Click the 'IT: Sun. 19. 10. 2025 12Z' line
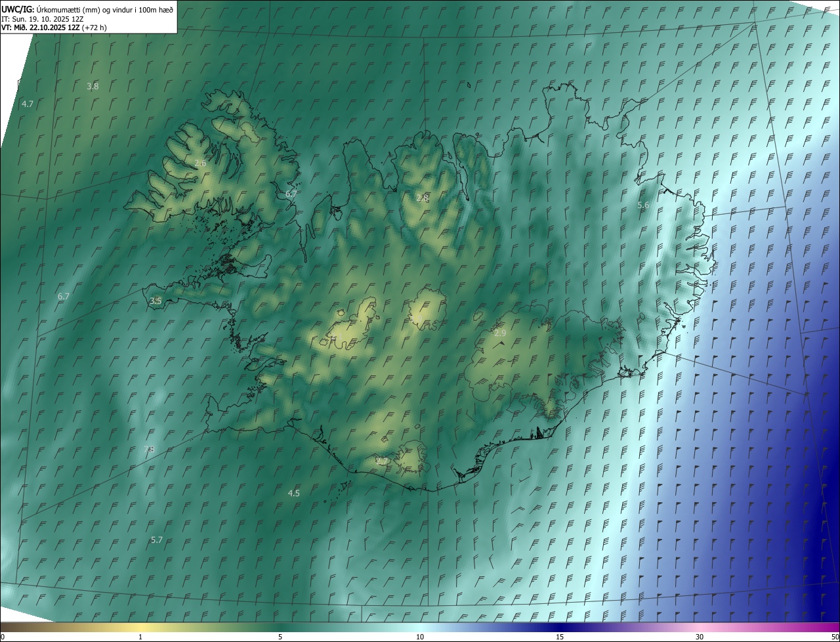The height and width of the screenshot is (642, 840). point(43,19)
